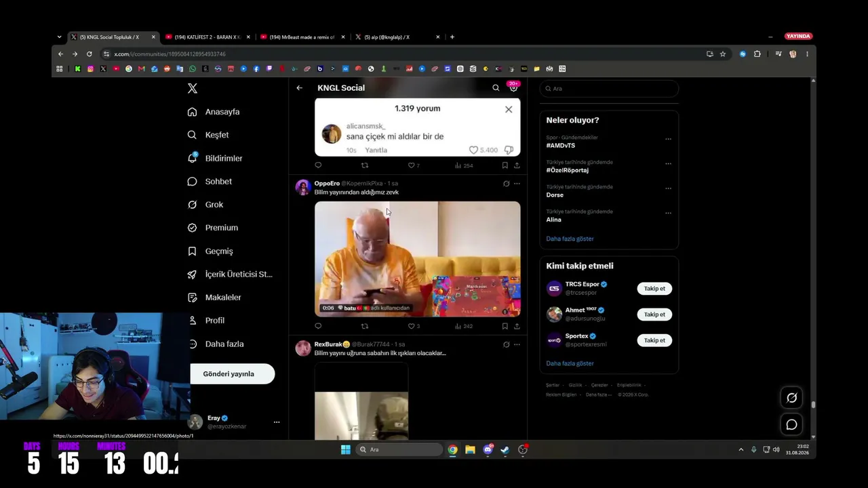Go back using the KNGL Social arrow

pyautogui.click(x=299, y=88)
